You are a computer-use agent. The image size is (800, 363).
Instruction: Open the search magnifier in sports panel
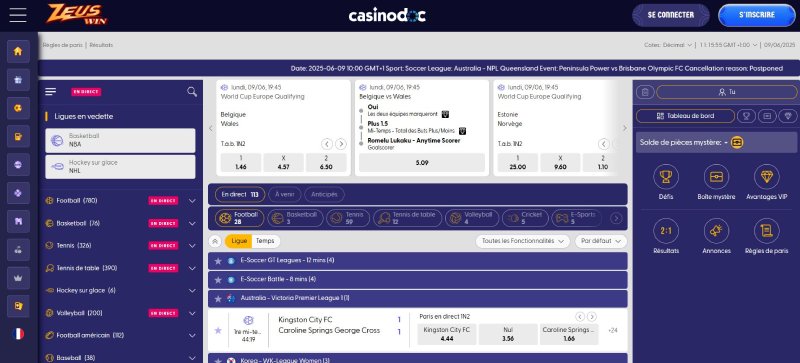pyautogui.click(x=192, y=91)
